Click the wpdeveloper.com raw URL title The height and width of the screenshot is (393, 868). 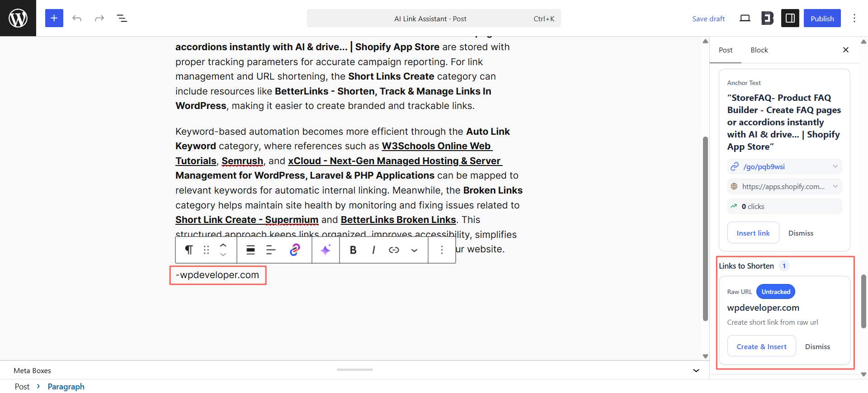coord(763,308)
